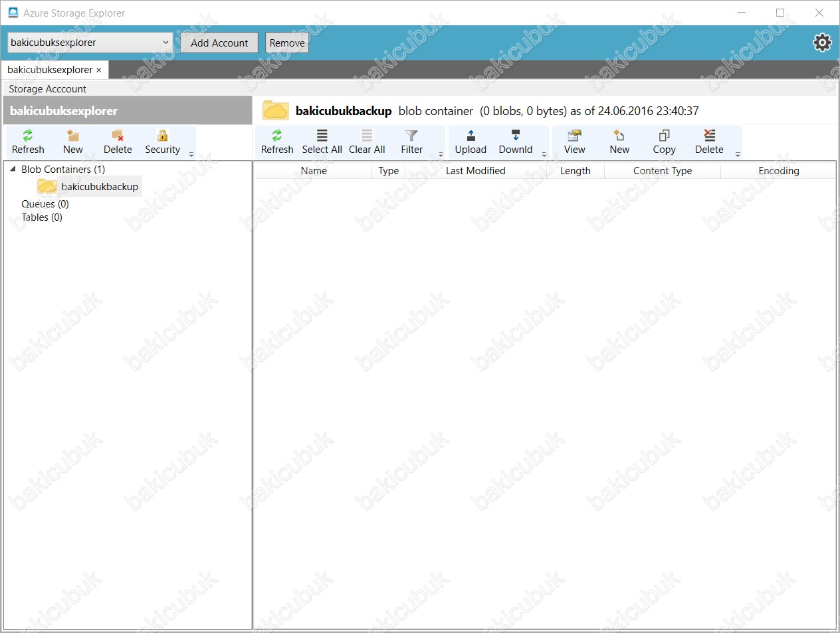
Task: Sort by the Encoding column header
Action: (779, 171)
